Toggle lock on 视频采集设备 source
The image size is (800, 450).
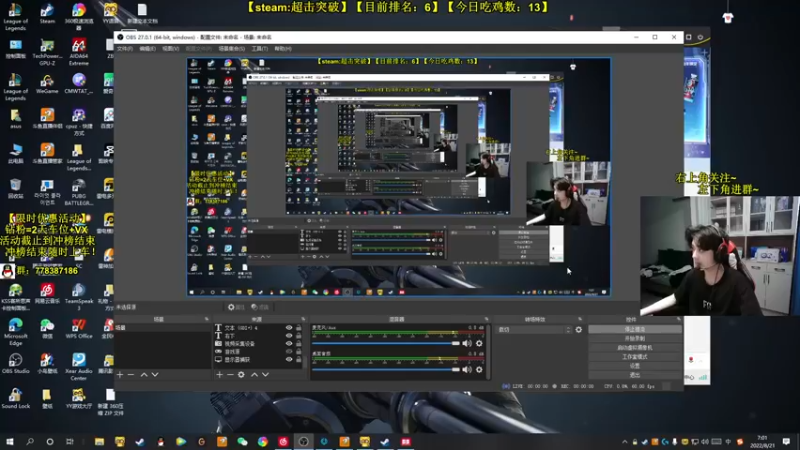pos(298,343)
